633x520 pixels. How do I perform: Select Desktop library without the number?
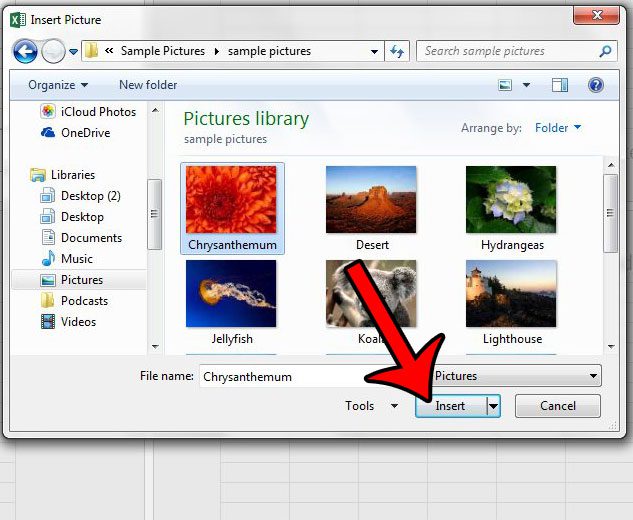73,217
